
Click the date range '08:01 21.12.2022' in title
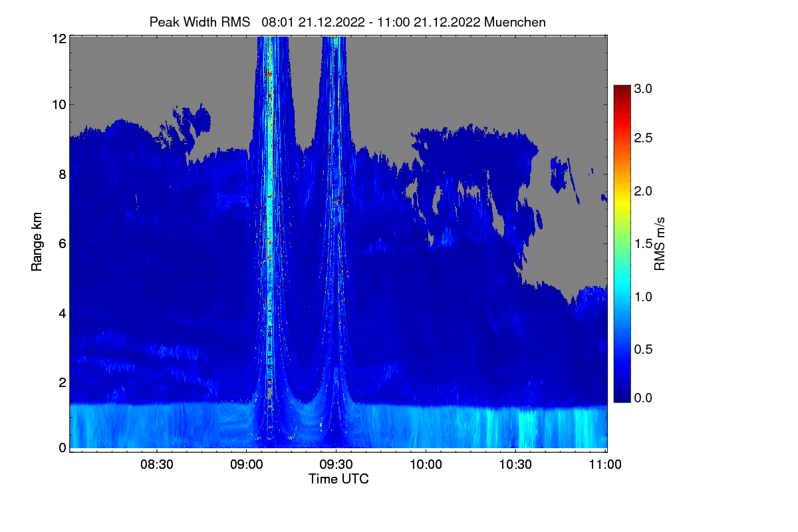coord(313,22)
